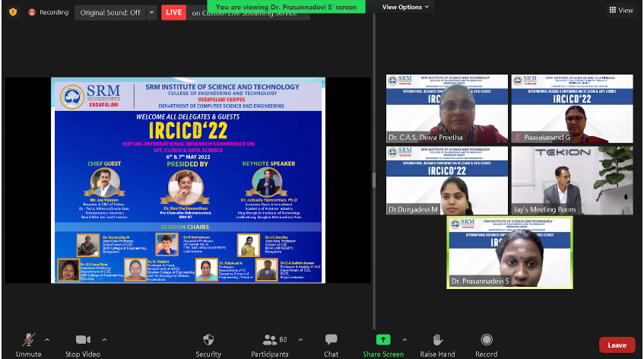Screen dimensions: 644x359
Task: Turn on Original Sound
Action: (109, 12)
